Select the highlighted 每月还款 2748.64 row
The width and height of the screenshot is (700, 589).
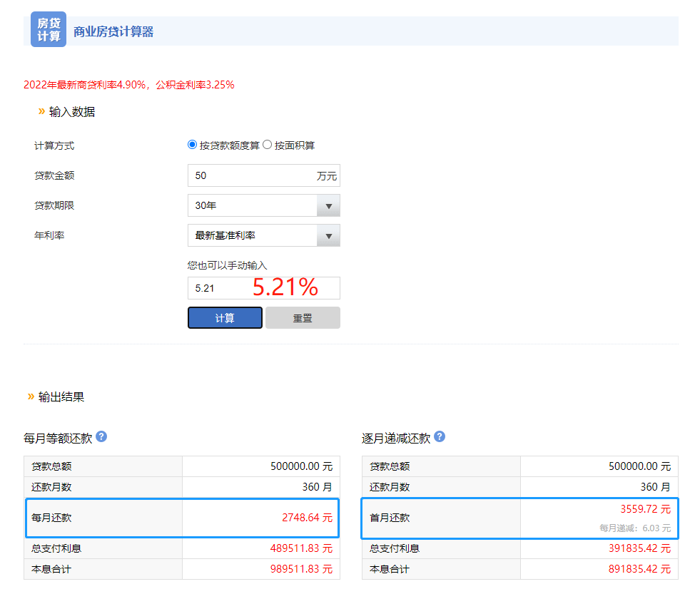click(182, 518)
